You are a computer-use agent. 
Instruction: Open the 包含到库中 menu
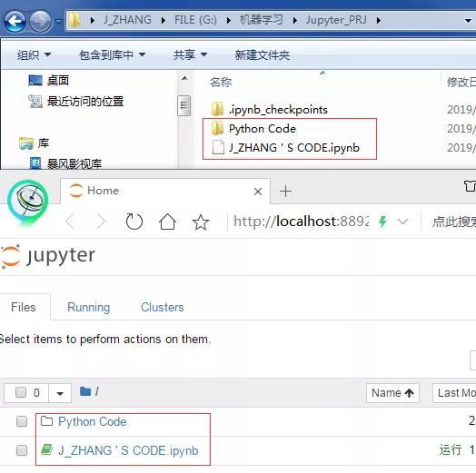(x=112, y=54)
